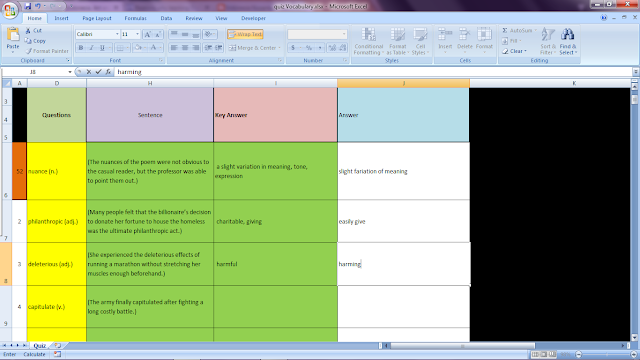Open the Formulas ribbon tab
640x360 pixels.
pos(136,18)
